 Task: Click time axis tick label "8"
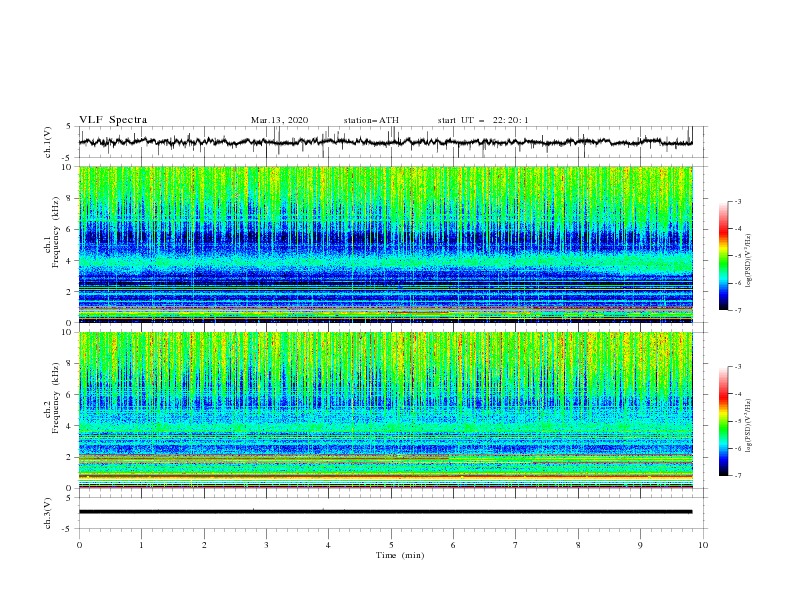tap(578, 545)
